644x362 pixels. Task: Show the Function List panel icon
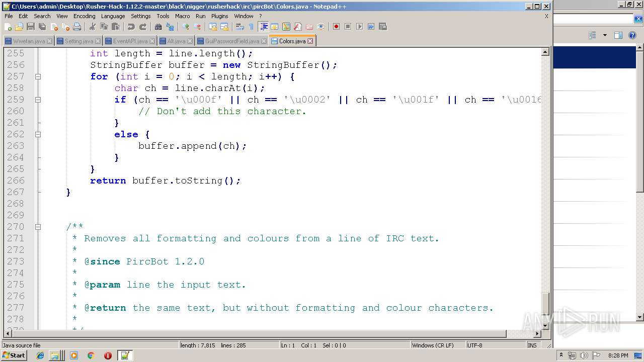tap(298, 27)
